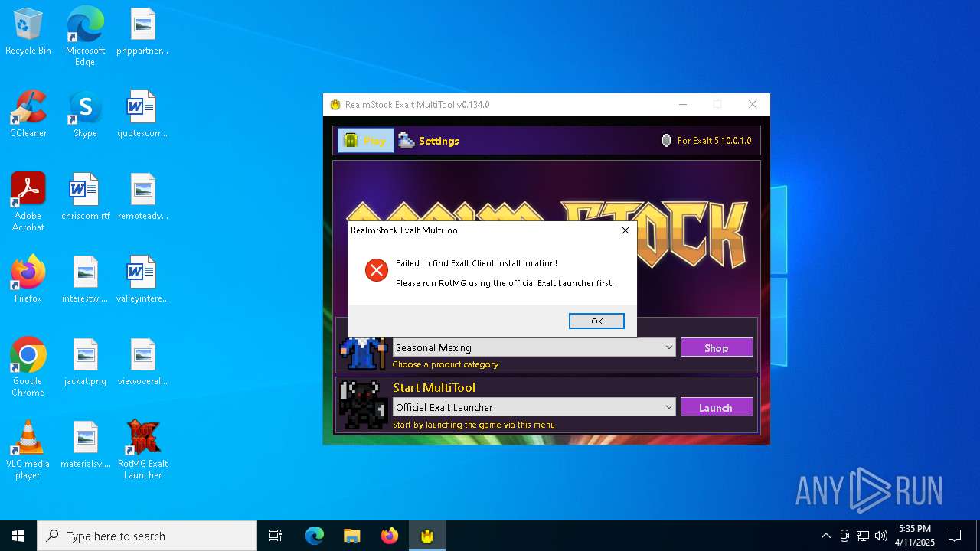
Task: Click the 'Start MultiTool' heading
Action: [434, 387]
